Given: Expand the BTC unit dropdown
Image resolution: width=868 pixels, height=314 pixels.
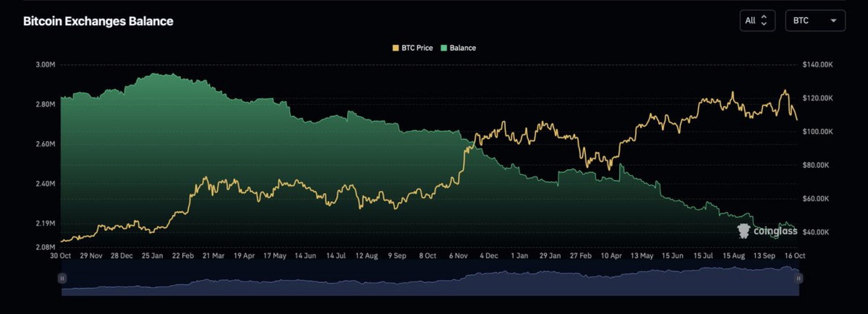Looking at the screenshot, I should click(x=814, y=21).
